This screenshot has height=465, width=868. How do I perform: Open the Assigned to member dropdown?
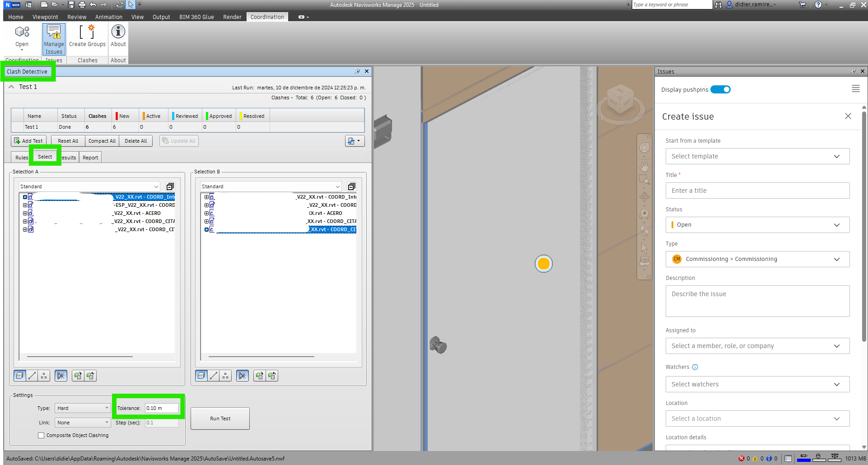[x=757, y=346]
